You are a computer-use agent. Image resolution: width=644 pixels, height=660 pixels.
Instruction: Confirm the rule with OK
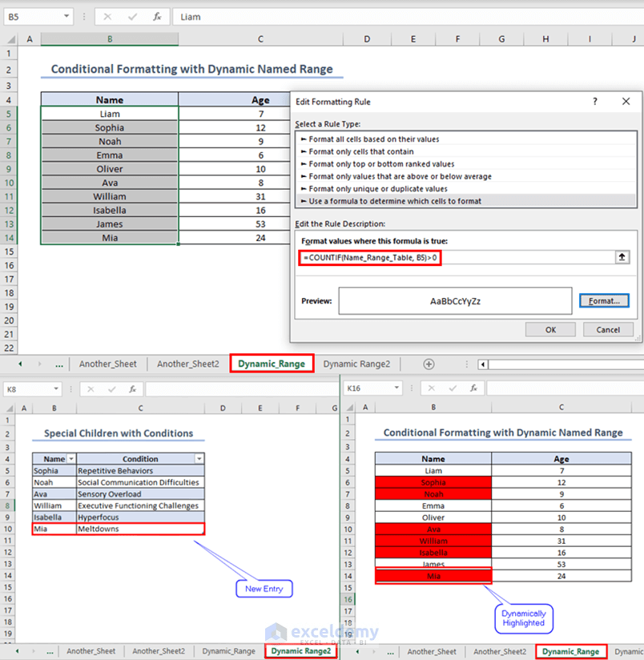550,329
